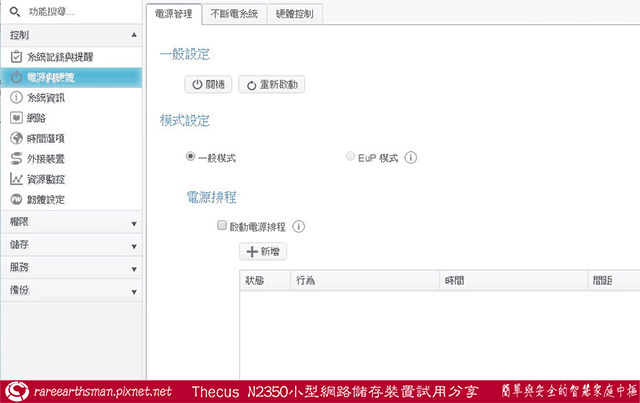Click the info icon beside EuP 模式
The width and height of the screenshot is (640, 403).
[411, 157]
